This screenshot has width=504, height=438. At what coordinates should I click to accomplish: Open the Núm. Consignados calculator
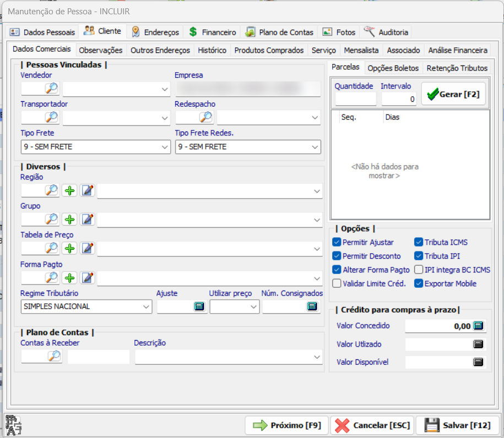312,306
